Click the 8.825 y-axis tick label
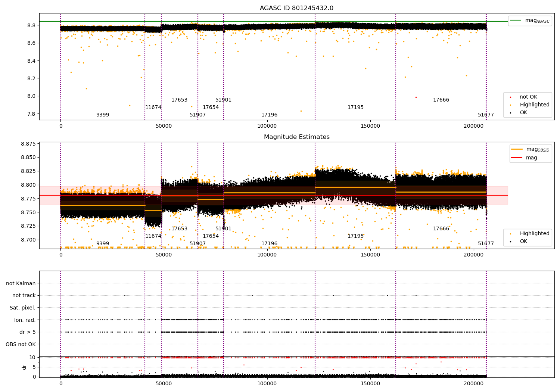 pos(28,171)
